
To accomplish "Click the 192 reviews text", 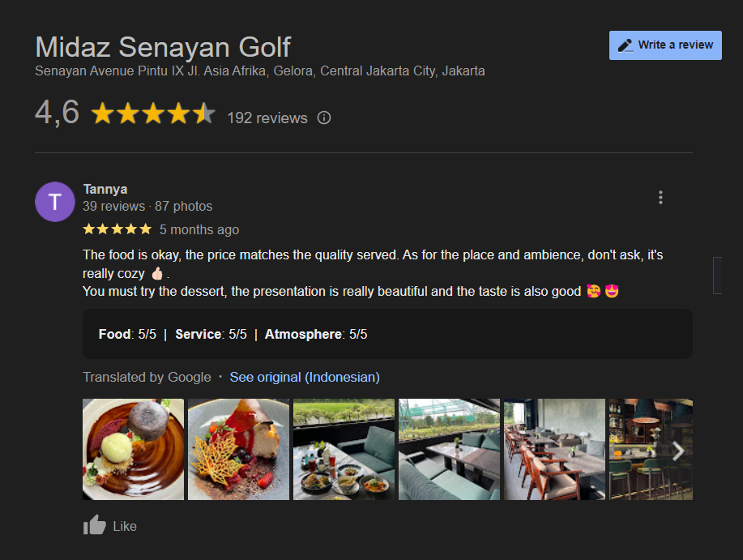I will (267, 118).
